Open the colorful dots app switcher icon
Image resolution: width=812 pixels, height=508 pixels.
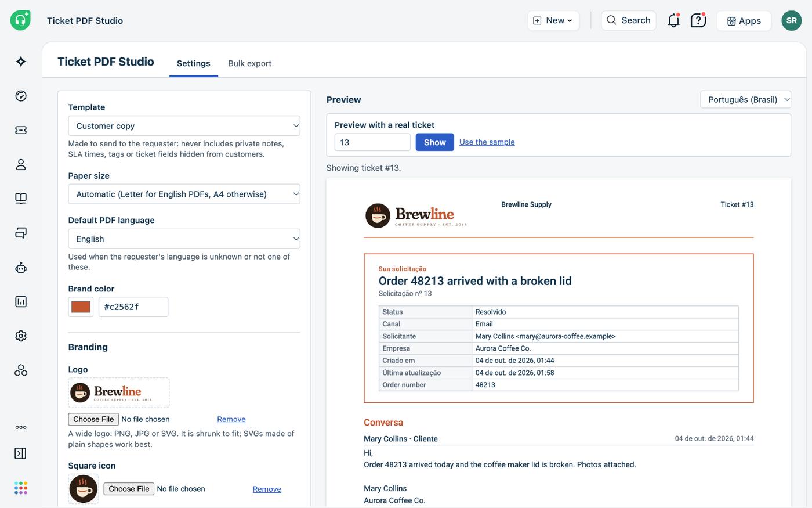point(21,488)
